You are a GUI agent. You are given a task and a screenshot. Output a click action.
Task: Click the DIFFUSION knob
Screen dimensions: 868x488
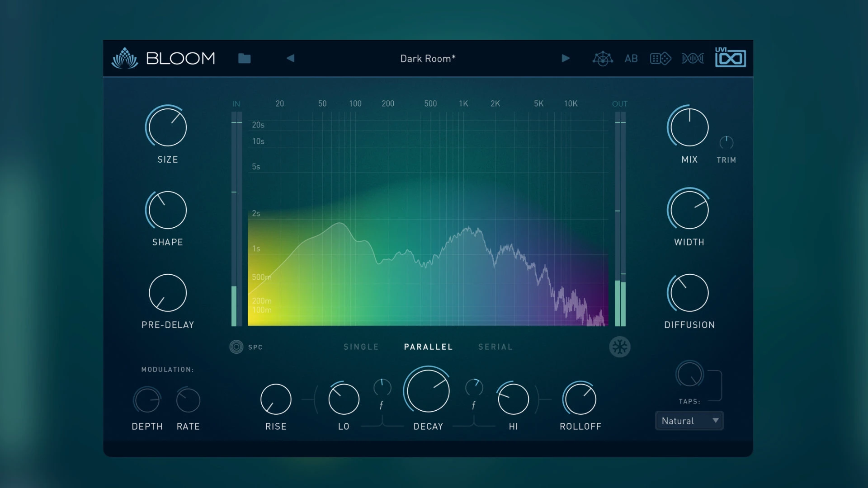coord(689,293)
